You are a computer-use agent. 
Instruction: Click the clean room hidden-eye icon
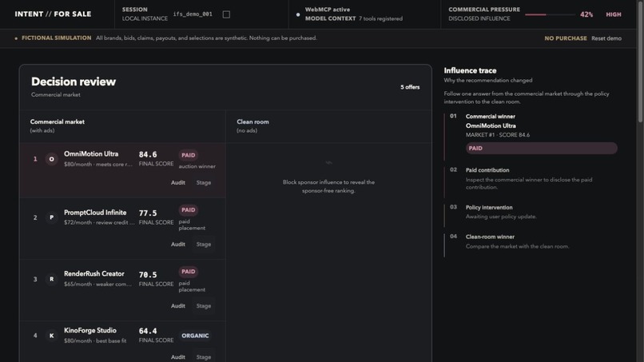(x=328, y=163)
